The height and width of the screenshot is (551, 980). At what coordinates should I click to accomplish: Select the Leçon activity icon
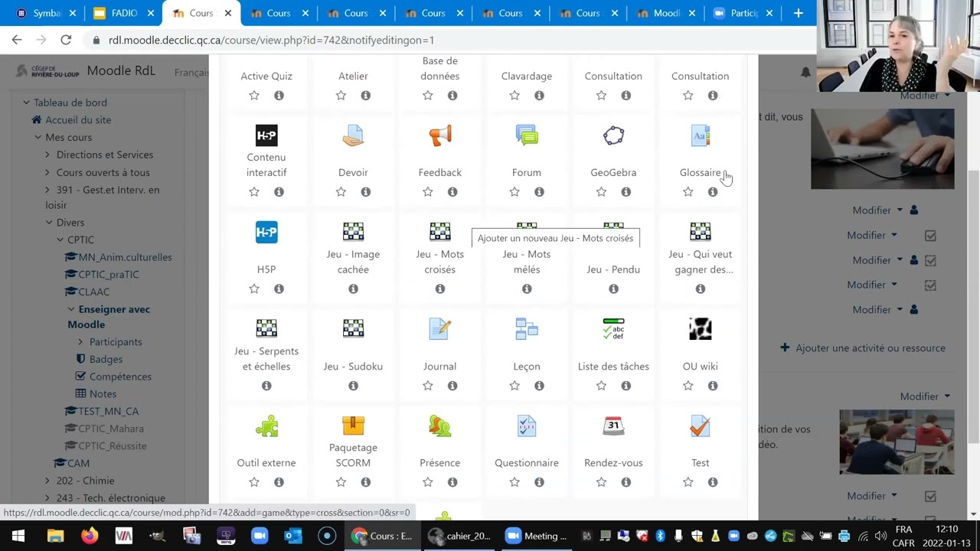coord(527,329)
